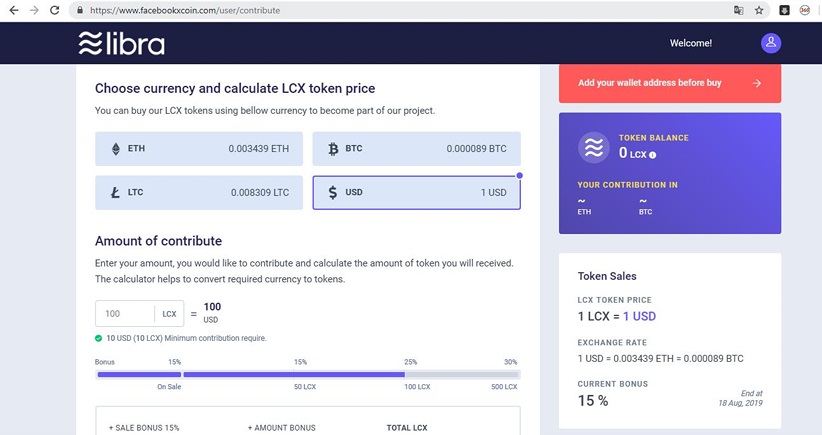Click the translate page icon
822x435 pixels.
click(x=738, y=10)
